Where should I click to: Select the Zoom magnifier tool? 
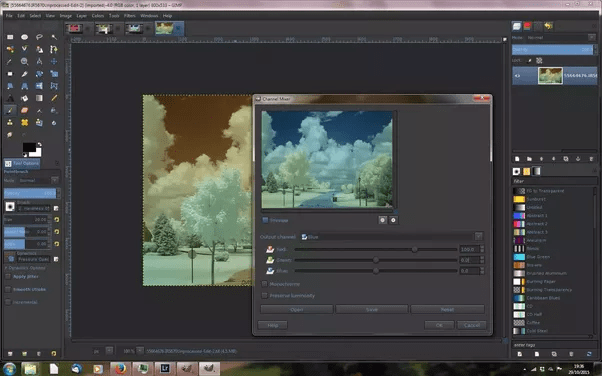[25, 61]
